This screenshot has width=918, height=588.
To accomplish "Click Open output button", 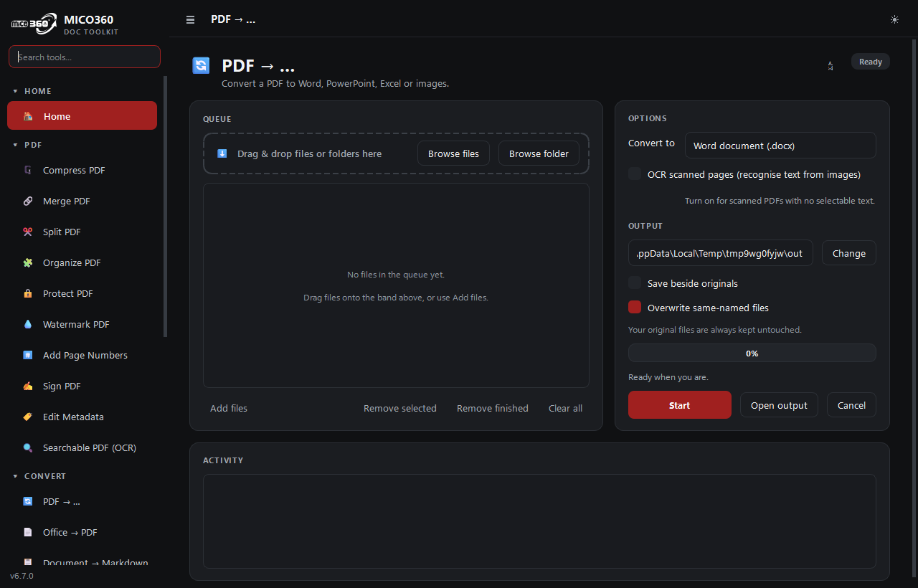I will pos(779,405).
